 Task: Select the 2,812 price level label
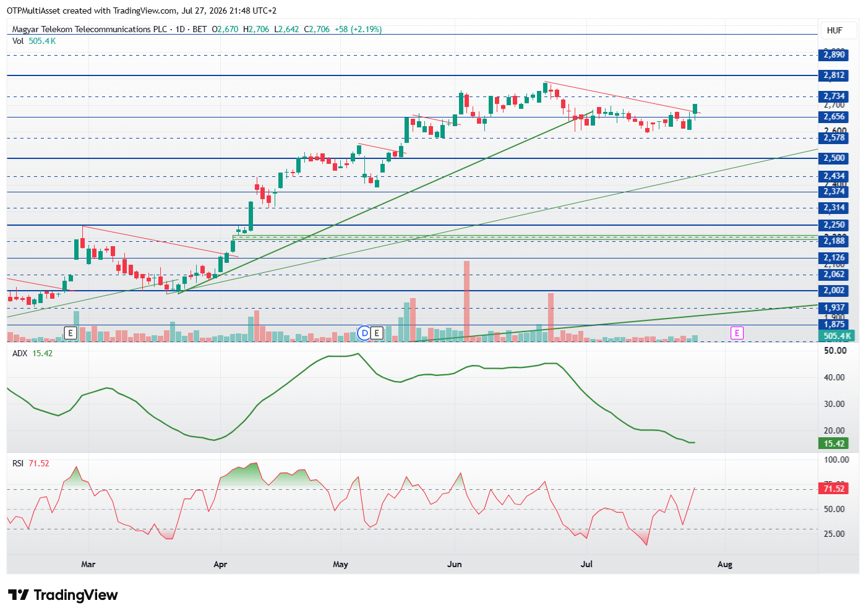click(x=833, y=75)
